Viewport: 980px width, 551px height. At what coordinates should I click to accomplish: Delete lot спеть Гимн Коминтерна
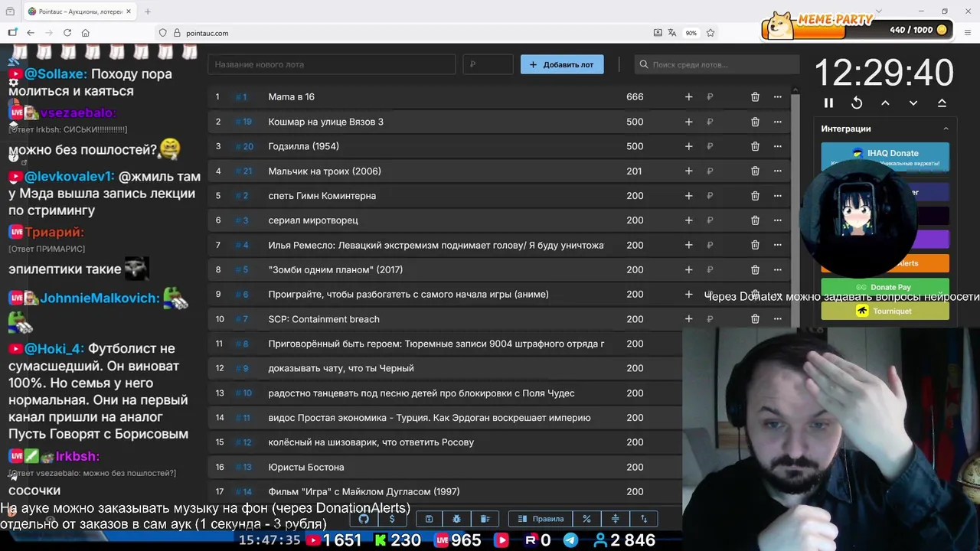click(755, 196)
